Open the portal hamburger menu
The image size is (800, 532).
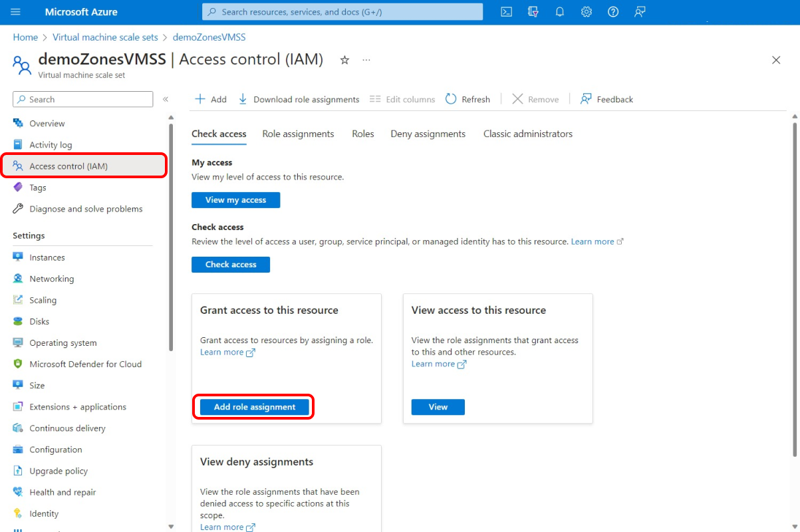(x=15, y=11)
